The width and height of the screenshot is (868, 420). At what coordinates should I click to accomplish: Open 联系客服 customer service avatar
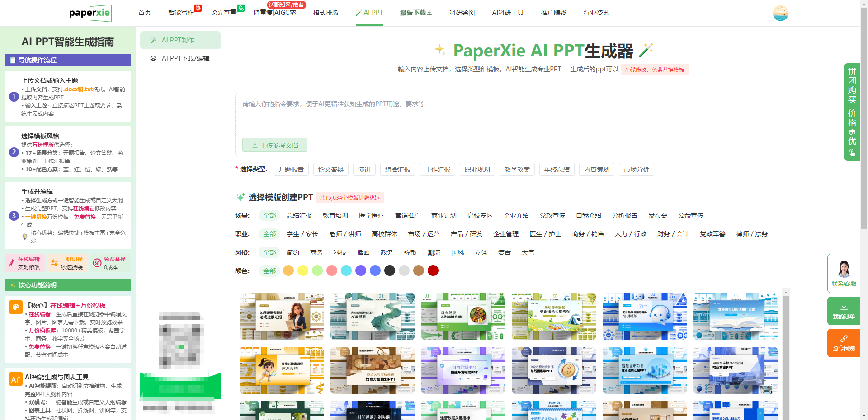(844, 269)
